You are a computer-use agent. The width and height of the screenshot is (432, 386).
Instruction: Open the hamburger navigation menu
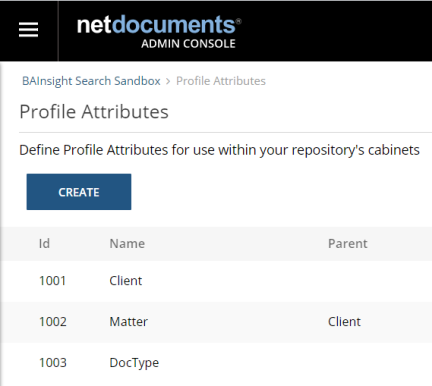(x=28, y=30)
